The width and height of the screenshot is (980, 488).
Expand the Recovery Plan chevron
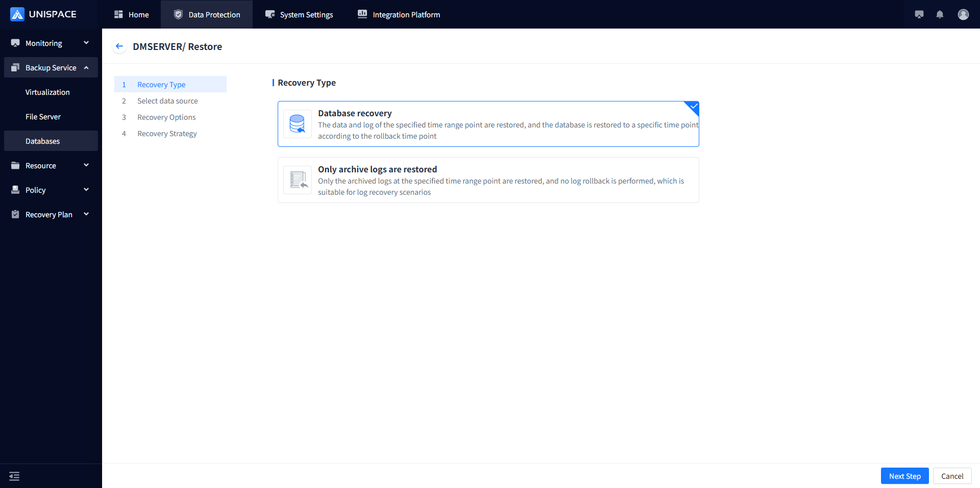[x=86, y=214]
